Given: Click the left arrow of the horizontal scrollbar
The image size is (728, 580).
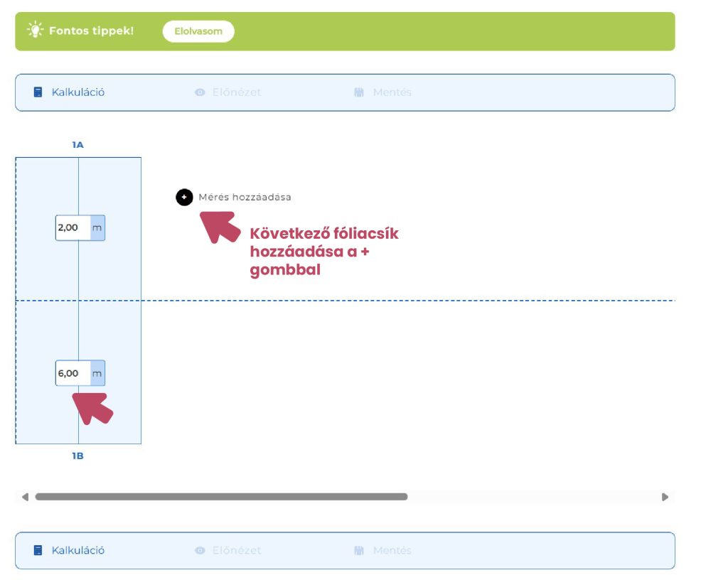Looking at the screenshot, I should coord(25,497).
